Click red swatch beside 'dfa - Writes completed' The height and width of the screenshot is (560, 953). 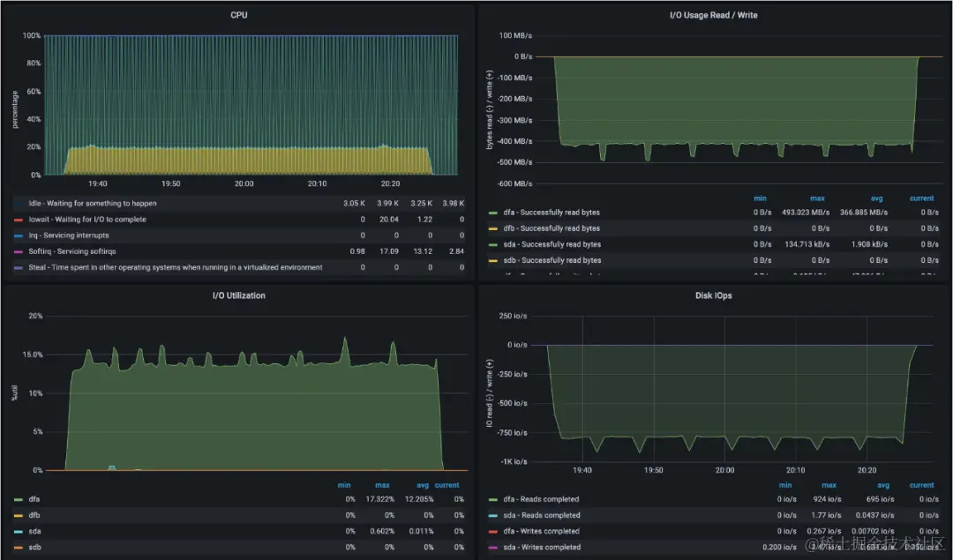[493, 532]
